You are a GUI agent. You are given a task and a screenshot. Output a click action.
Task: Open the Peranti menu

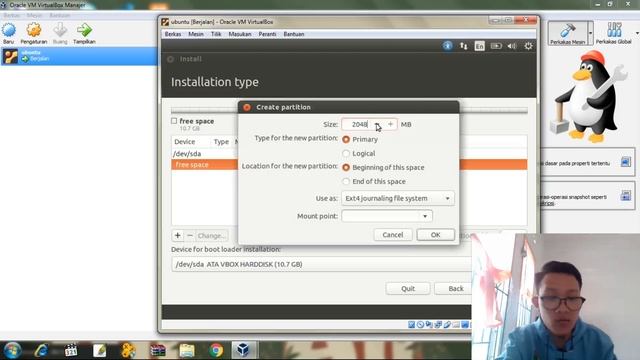(267, 34)
